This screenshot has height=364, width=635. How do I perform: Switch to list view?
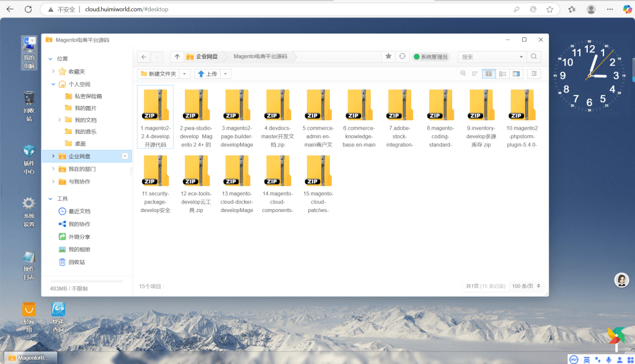click(x=502, y=74)
